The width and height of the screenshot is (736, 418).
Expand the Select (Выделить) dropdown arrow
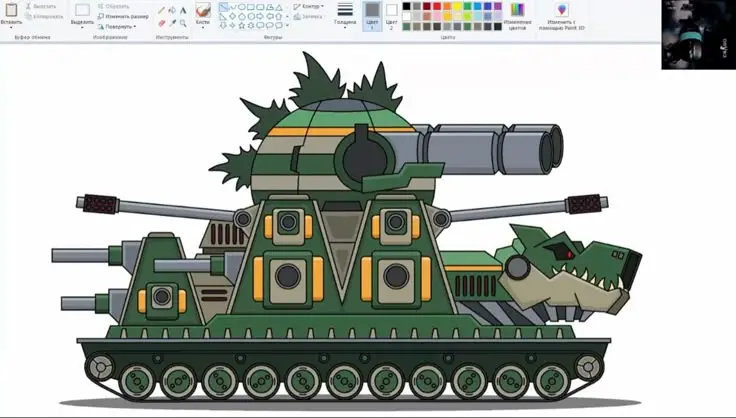(x=82, y=27)
